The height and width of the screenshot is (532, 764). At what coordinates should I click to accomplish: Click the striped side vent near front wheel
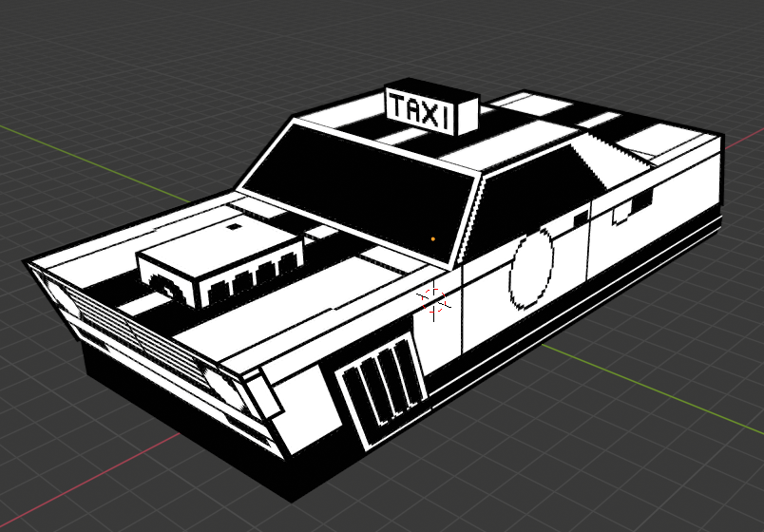(382, 389)
